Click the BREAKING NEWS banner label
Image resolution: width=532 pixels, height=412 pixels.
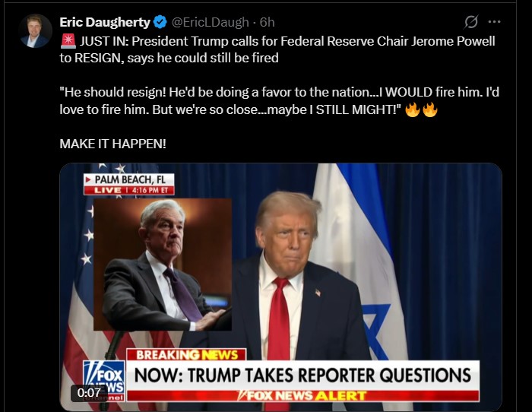pos(186,355)
